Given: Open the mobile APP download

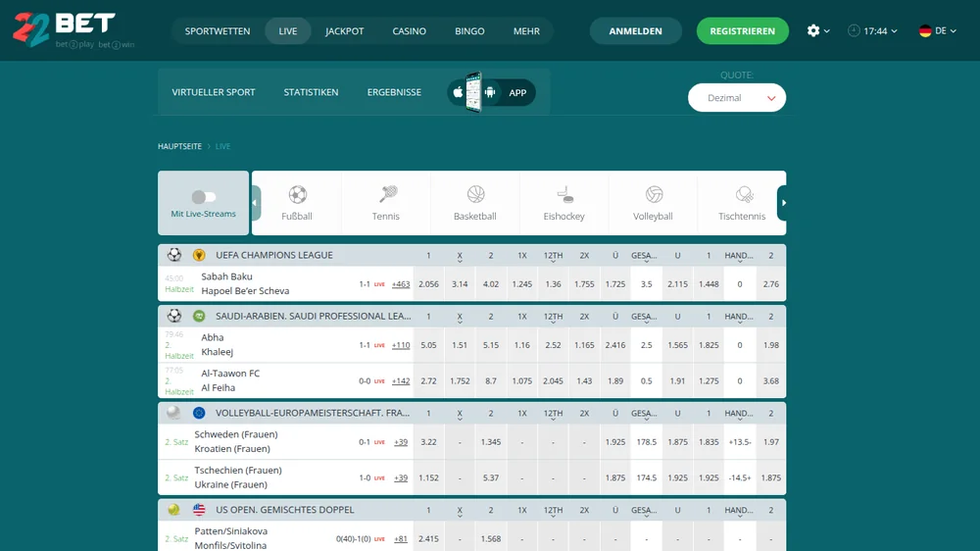Looking at the screenshot, I should click(x=491, y=92).
